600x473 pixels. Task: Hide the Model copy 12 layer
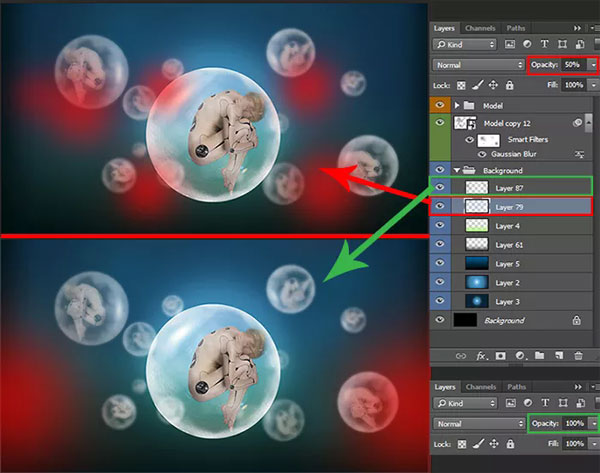[x=440, y=122]
